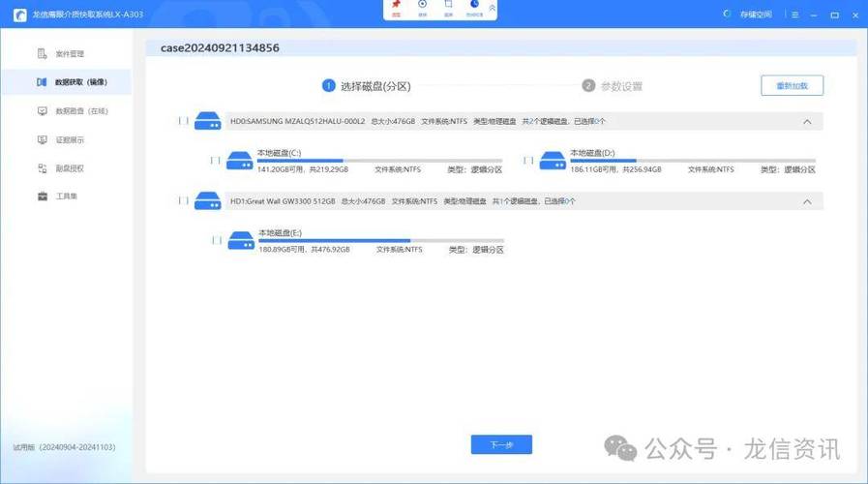Click the 数据勘查（在线） sidebar icon

coord(43,111)
